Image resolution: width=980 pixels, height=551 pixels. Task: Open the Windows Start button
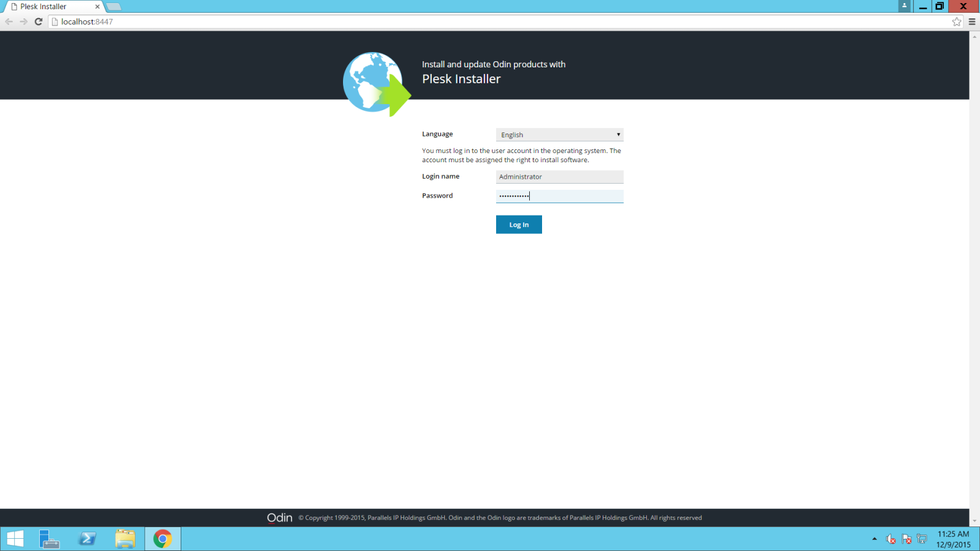point(15,539)
